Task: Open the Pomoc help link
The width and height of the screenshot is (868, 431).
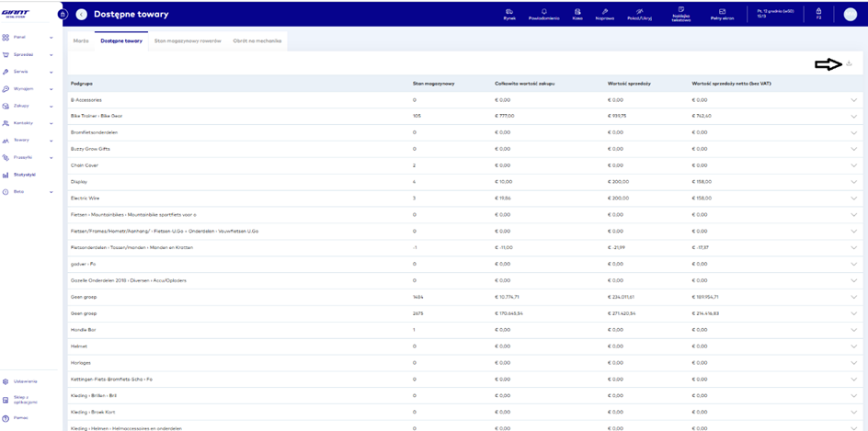Action: (x=20, y=417)
